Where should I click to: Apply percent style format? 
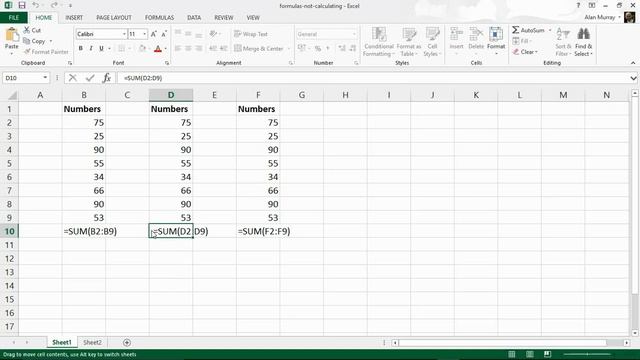tap(318, 48)
